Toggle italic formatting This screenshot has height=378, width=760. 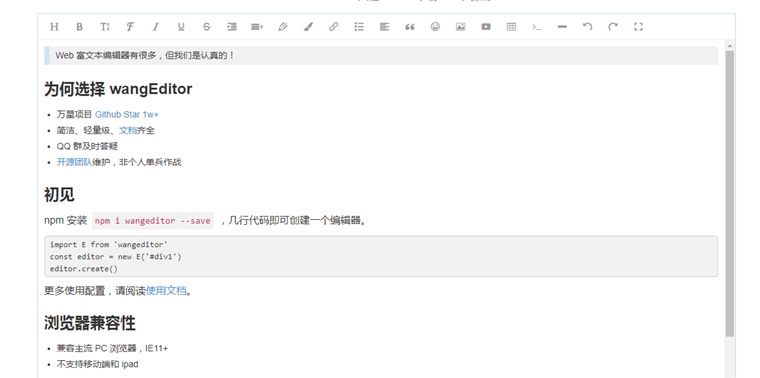[x=156, y=27]
